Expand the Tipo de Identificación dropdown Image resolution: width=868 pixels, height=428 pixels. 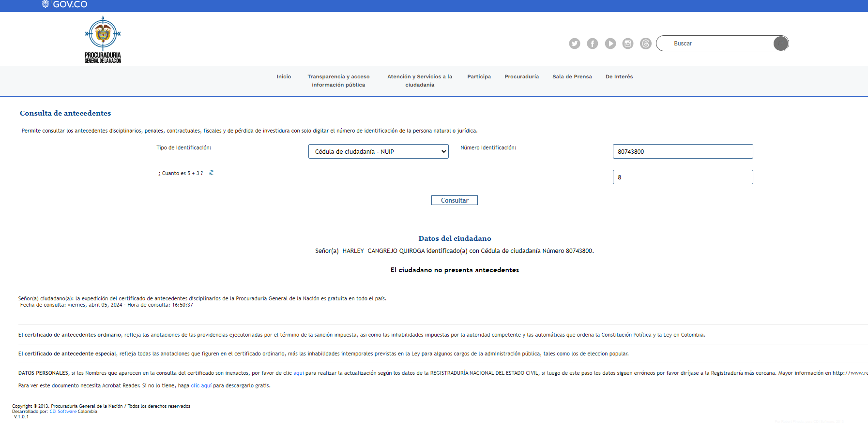[378, 151]
